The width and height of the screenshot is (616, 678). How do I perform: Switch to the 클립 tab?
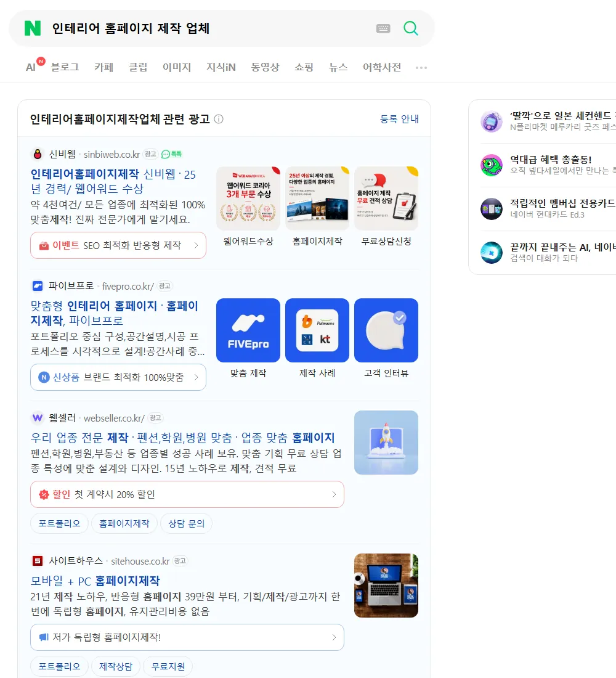click(138, 67)
